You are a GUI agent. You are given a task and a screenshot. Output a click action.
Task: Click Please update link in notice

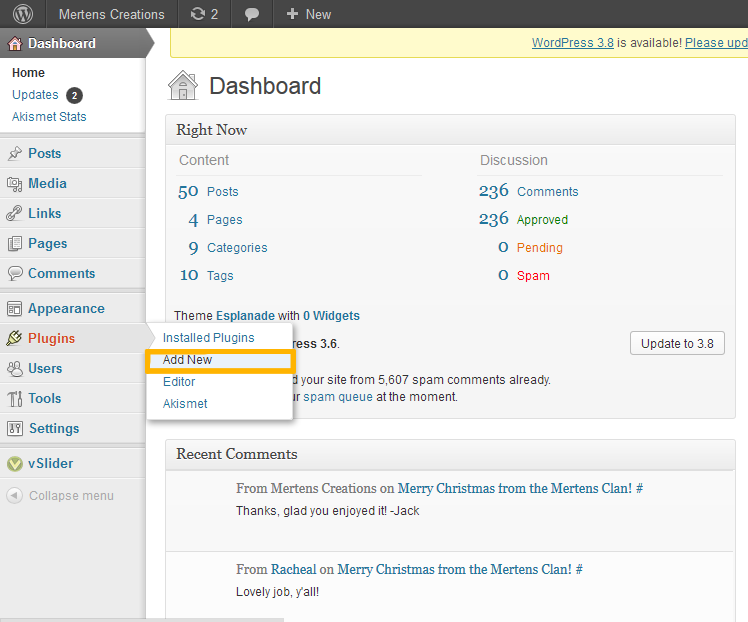point(716,42)
